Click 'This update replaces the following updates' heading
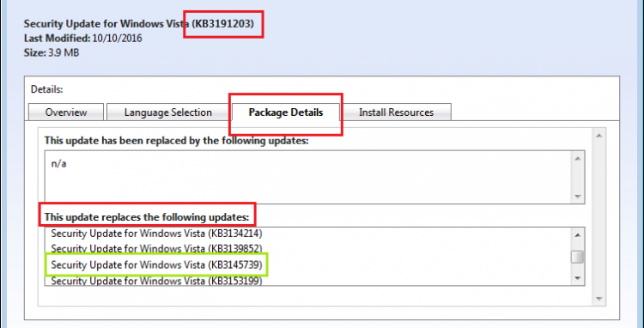The width and height of the screenshot is (644, 328). pos(147,216)
